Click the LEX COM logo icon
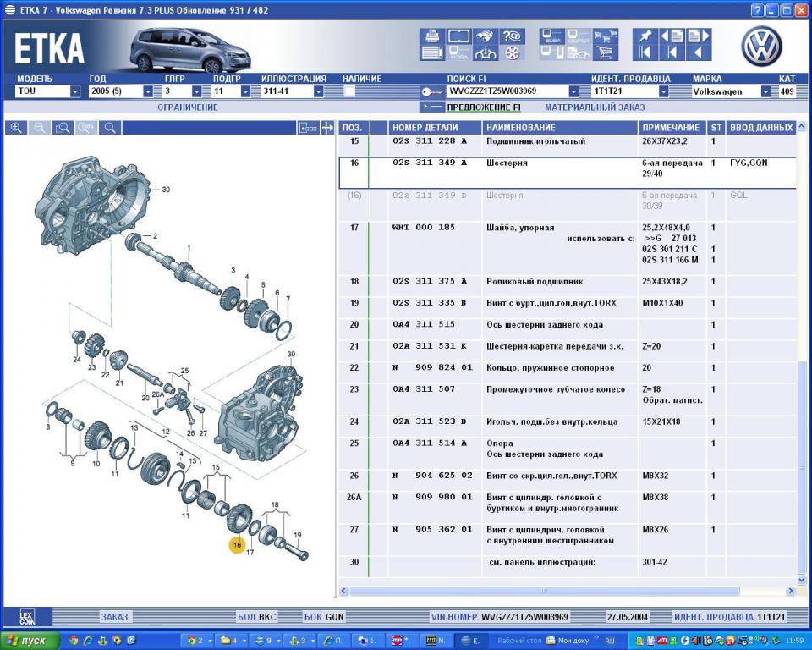Screen dimensions: 812x650 coord(27,617)
